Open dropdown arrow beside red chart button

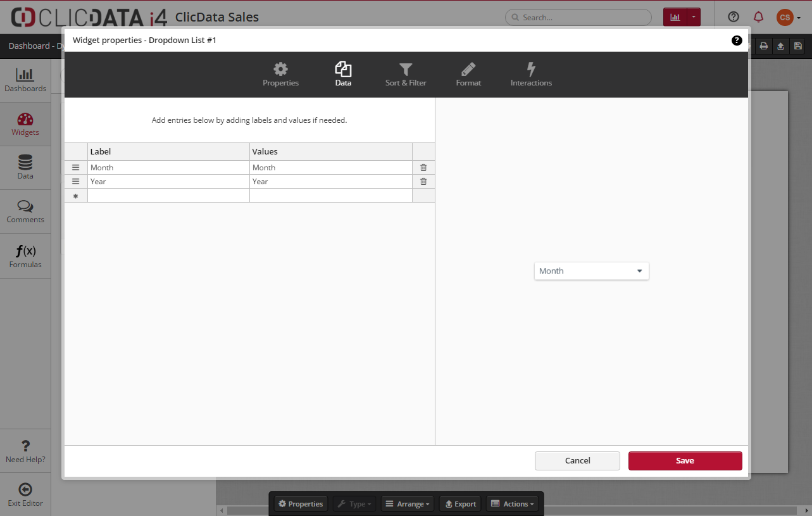(694, 17)
